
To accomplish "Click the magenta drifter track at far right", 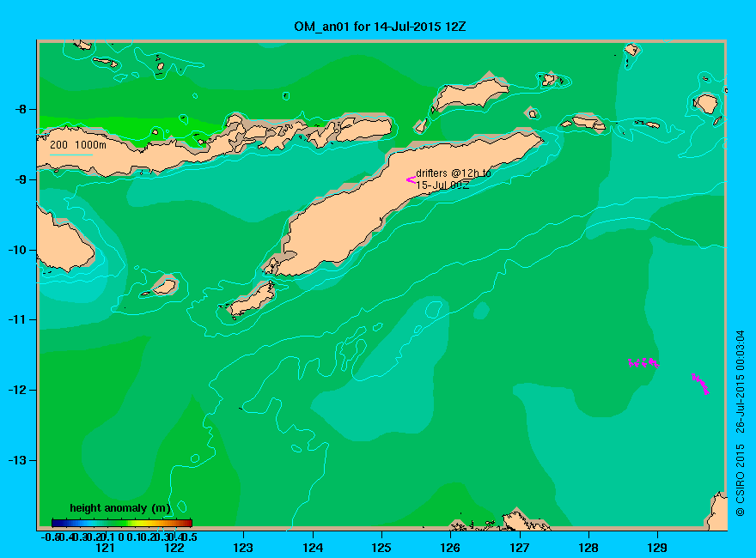I will click(x=700, y=384).
